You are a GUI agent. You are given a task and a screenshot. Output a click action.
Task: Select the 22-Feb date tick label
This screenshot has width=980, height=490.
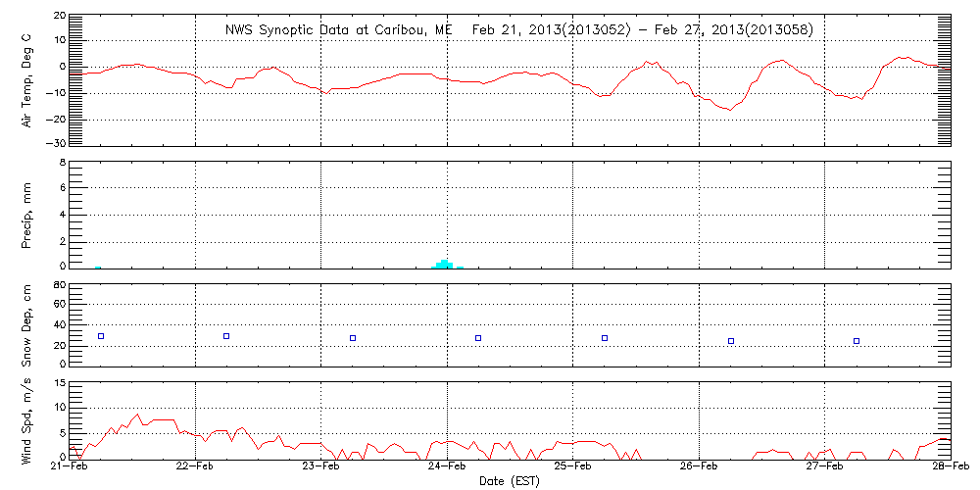pos(195,468)
